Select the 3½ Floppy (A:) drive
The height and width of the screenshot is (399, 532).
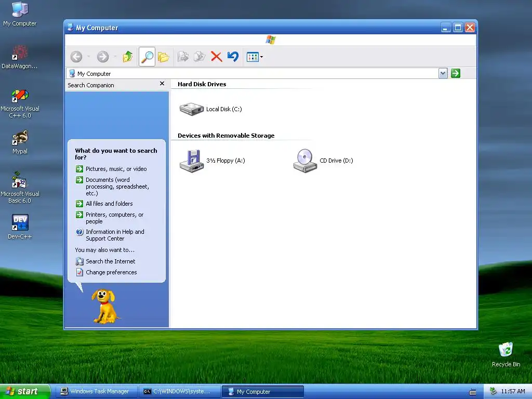pyautogui.click(x=212, y=161)
